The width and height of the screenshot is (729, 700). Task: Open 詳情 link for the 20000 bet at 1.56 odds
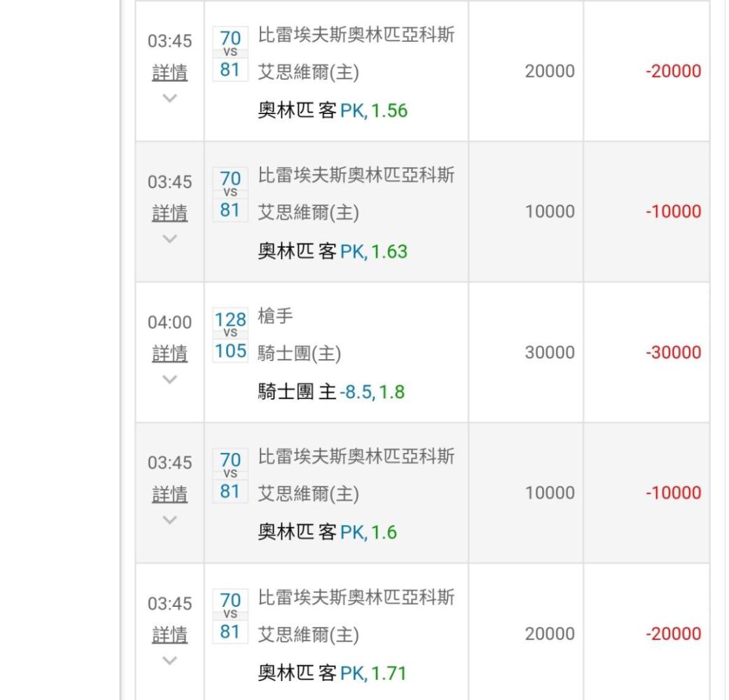[x=169, y=73]
